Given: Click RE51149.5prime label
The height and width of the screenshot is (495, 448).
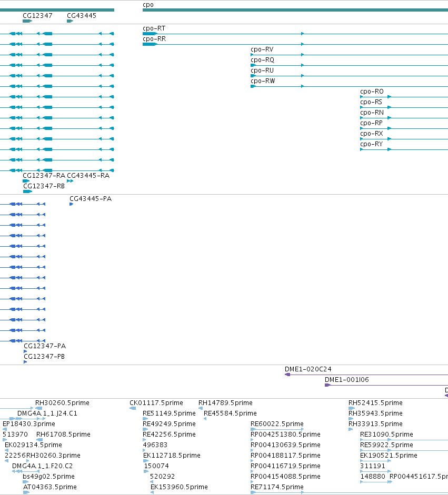Looking at the screenshot, I should click(169, 413).
